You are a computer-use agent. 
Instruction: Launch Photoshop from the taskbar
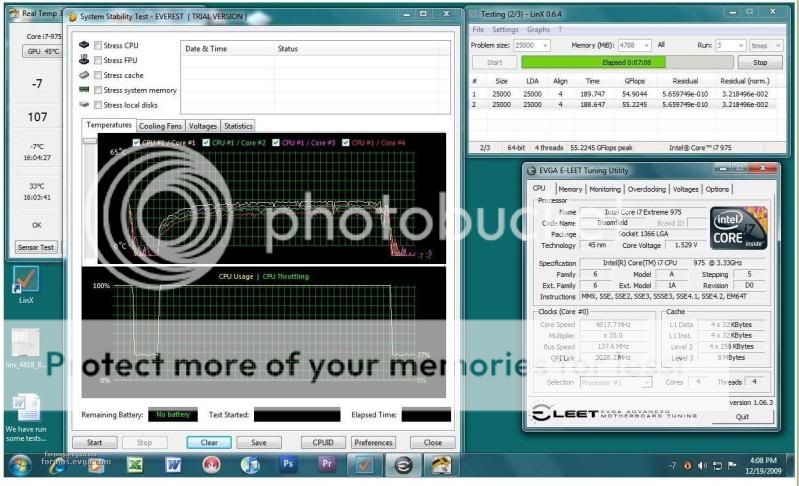288,464
